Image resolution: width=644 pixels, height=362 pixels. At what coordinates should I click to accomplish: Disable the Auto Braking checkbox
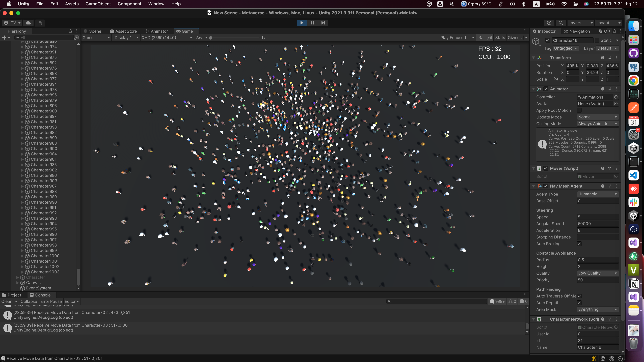579,244
